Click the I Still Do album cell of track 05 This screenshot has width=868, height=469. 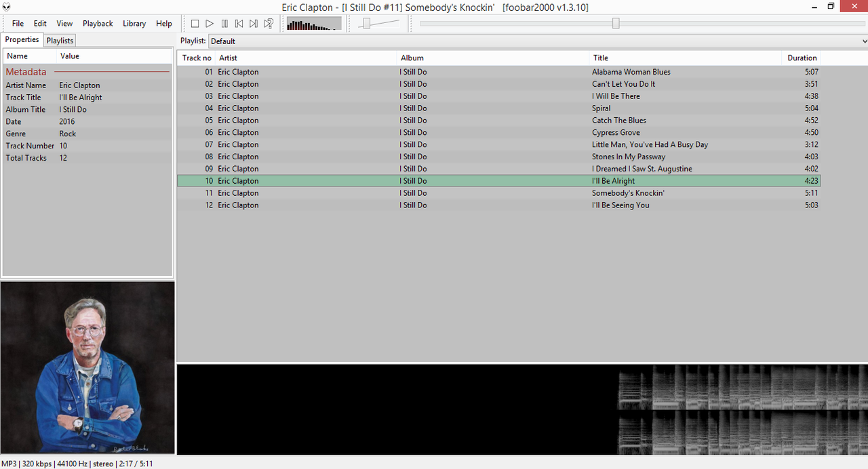(x=413, y=121)
